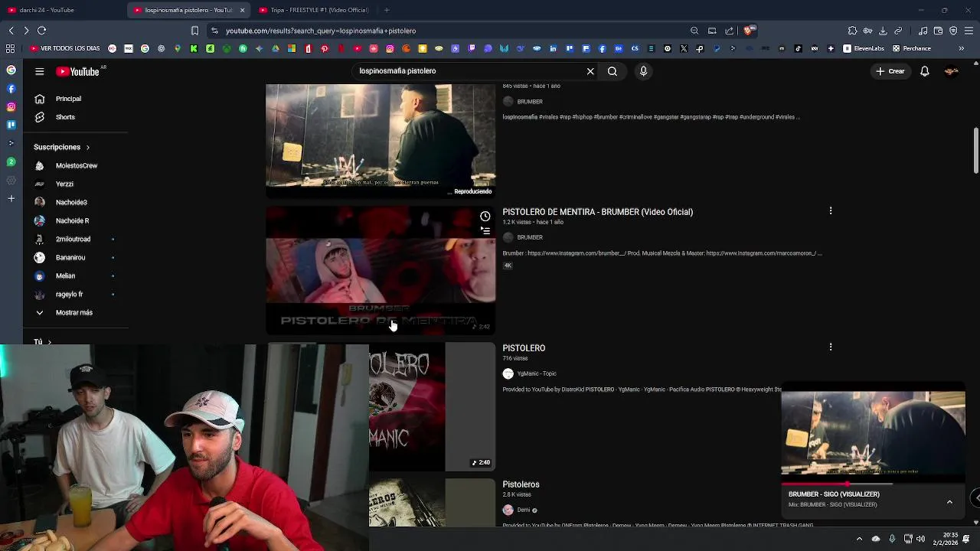The image size is (980, 551).
Task: Open the Pistoleros video title
Action: pos(521,484)
